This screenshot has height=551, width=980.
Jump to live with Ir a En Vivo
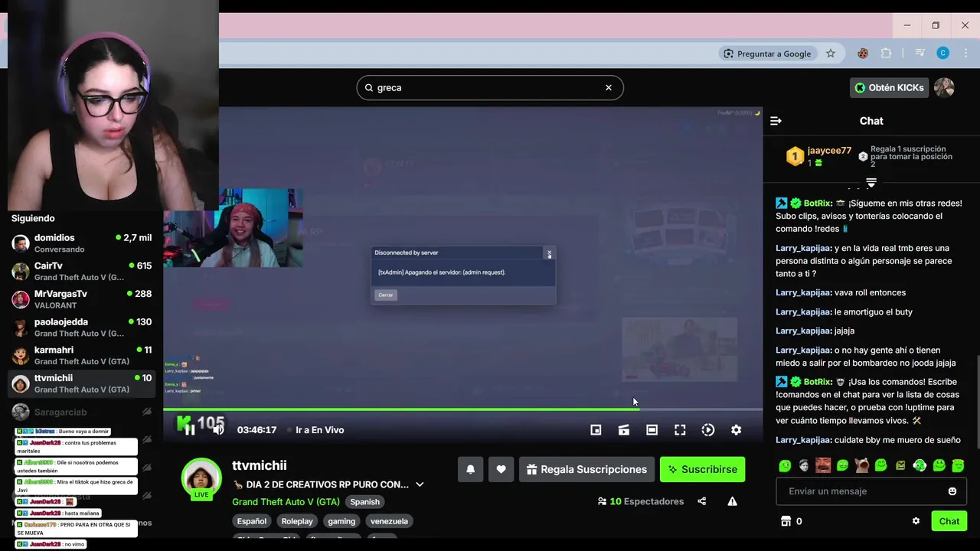tap(319, 429)
